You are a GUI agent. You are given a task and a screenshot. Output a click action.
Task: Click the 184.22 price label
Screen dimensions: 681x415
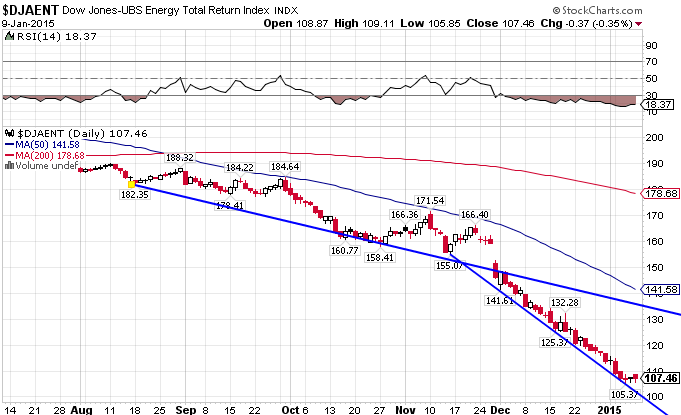[239, 168]
